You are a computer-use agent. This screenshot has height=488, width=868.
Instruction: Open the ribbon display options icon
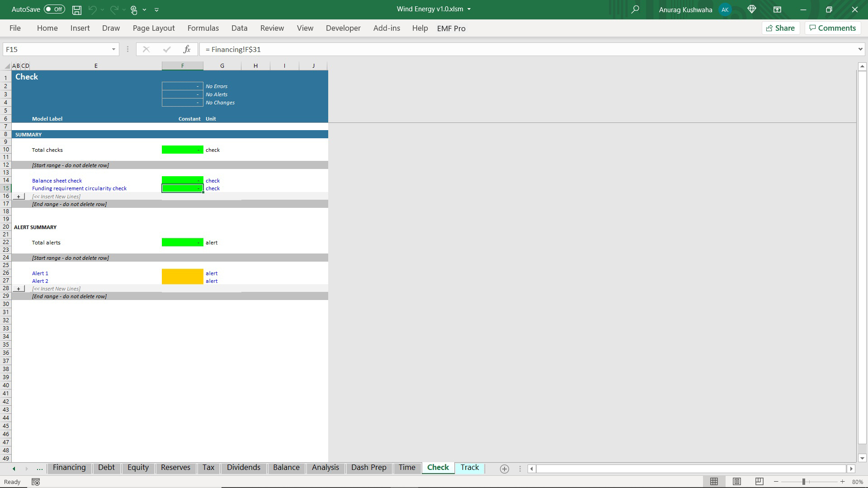click(777, 9)
